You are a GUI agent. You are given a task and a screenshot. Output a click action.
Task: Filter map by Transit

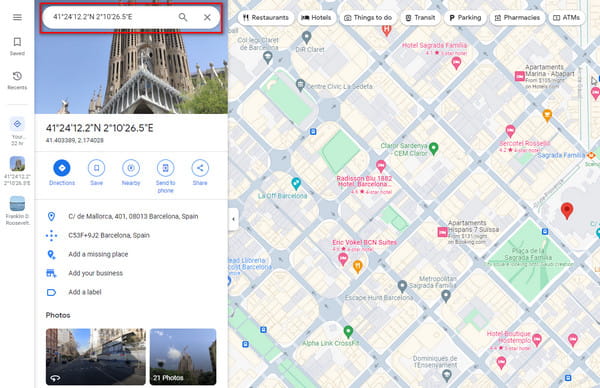[420, 18]
